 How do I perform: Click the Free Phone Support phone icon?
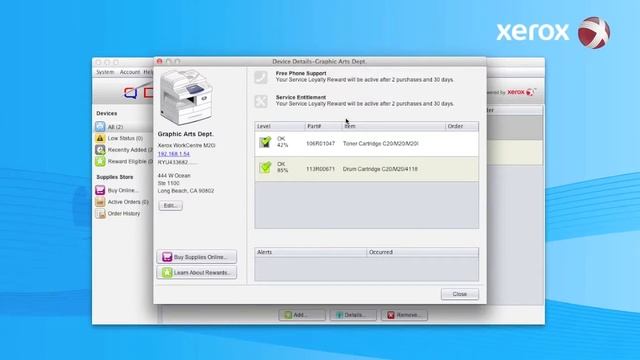click(261, 77)
